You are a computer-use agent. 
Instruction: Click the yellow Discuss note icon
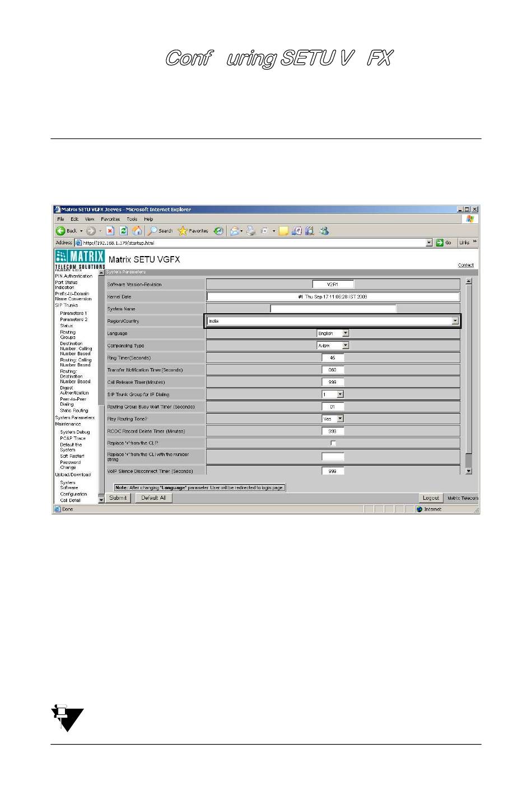pos(283,231)
